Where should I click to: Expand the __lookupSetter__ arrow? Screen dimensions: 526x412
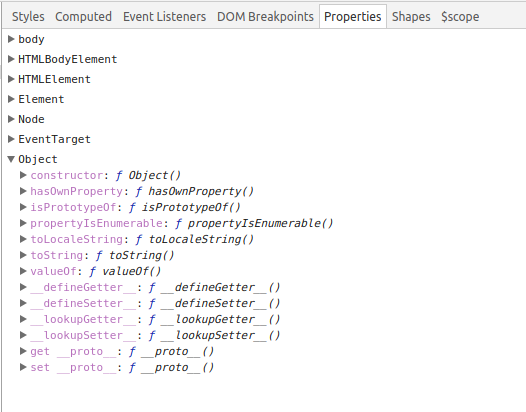pyautogui.click(x=23, y=335)
